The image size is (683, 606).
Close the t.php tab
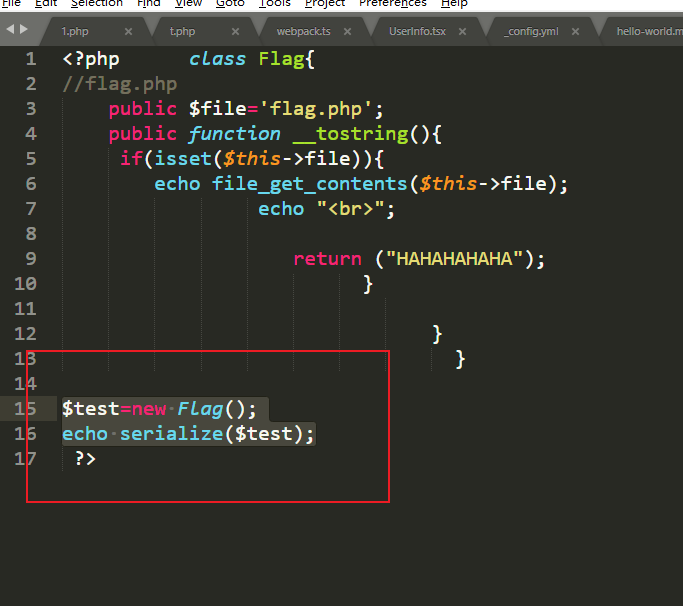click(236, 31)
